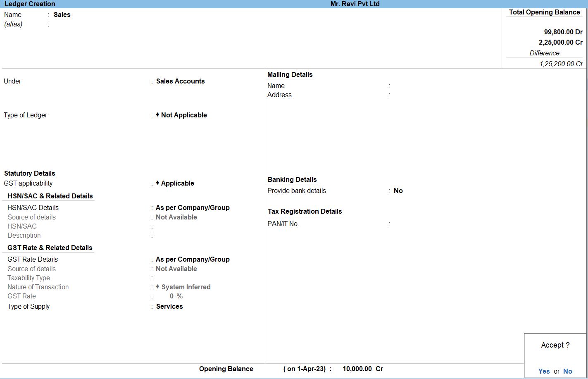Click No in the Accept prompt

pos(568,371)
